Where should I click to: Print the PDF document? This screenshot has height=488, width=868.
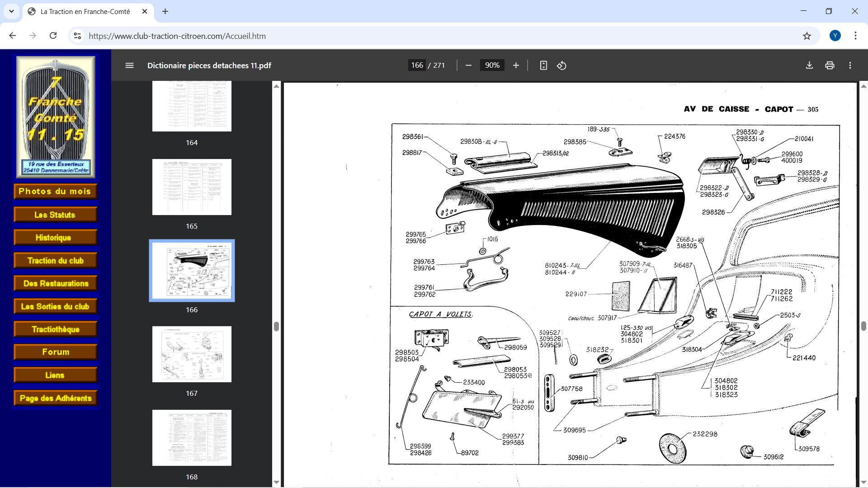pos(830,66)
